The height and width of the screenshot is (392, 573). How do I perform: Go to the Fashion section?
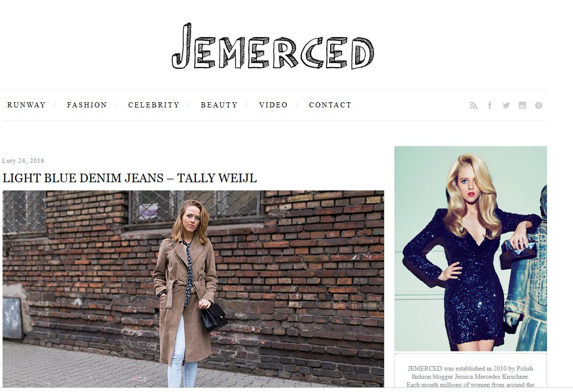87,105
